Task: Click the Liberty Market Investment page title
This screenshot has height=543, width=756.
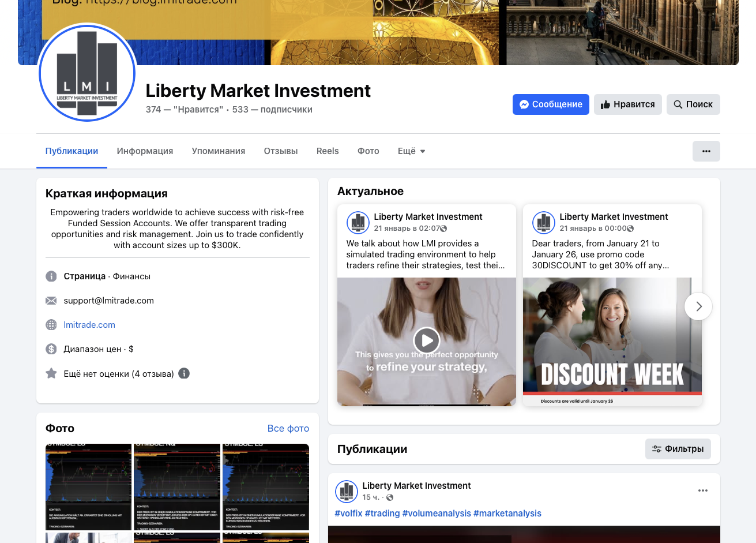Action: pos(258,91)
